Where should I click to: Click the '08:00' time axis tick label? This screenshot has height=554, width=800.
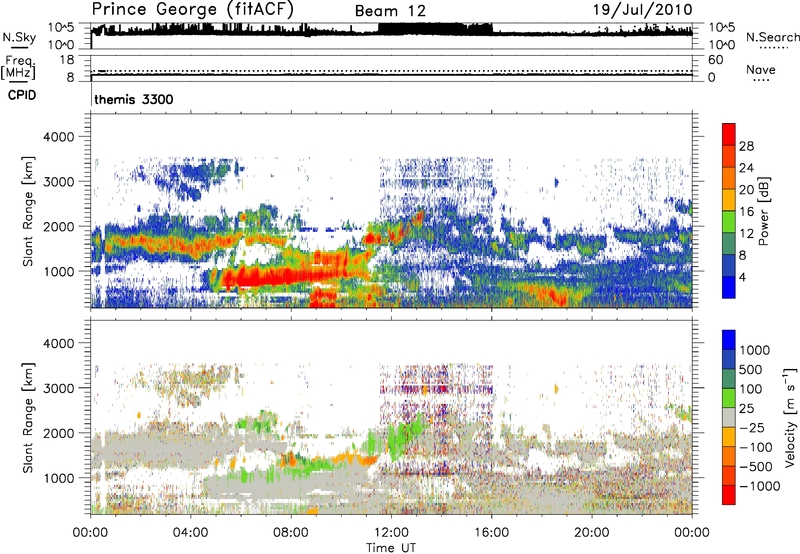tap(290, 533)
